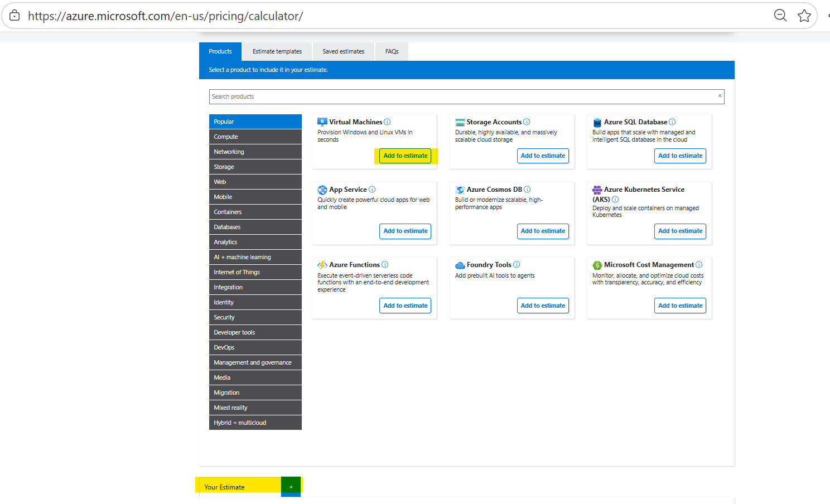
Task: Select the Mobile category
Action: pos(255,197)
